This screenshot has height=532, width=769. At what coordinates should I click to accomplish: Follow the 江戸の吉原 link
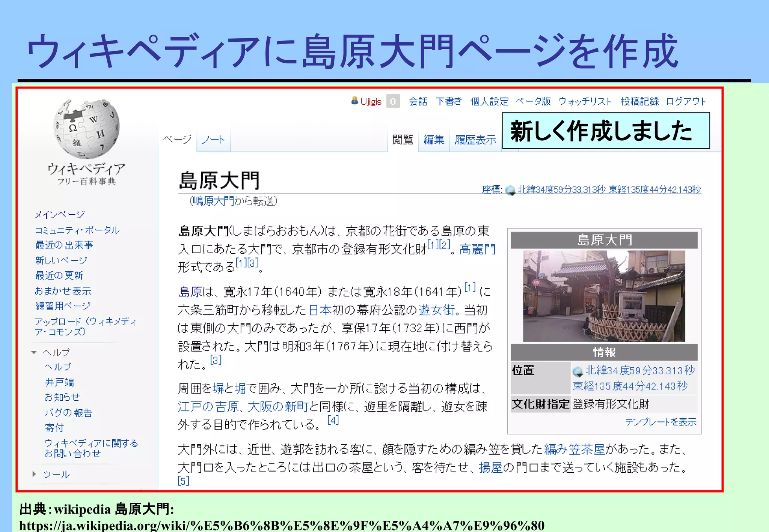tap(208, 406)
